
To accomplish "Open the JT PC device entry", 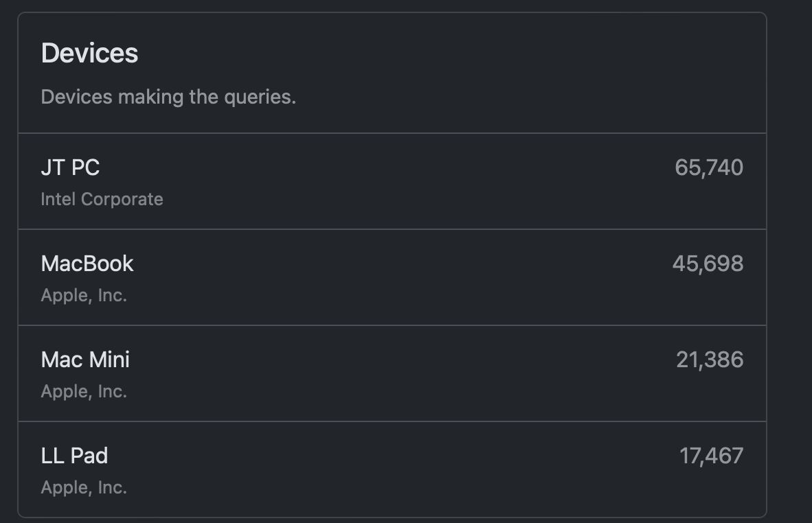I will (70, 167).
